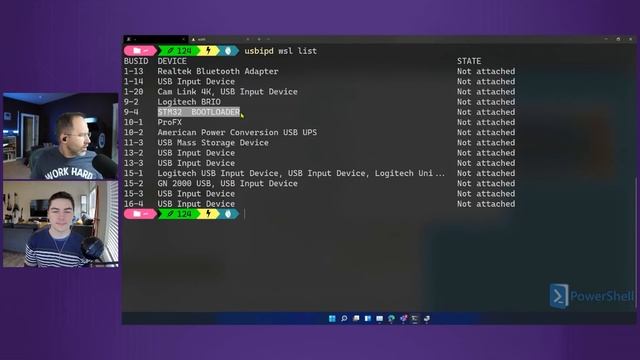Select 'American Power Conversion USB UPS' row
The height and width of the screenshot is (360, 640).
(320, 133)
